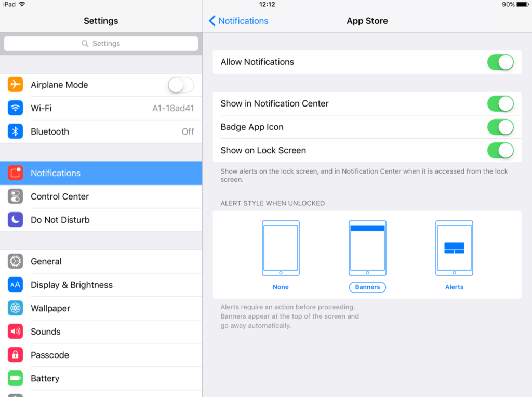Tap the search magnifier icon
This screenshot has width=532, height=397.
click(85, 44)
